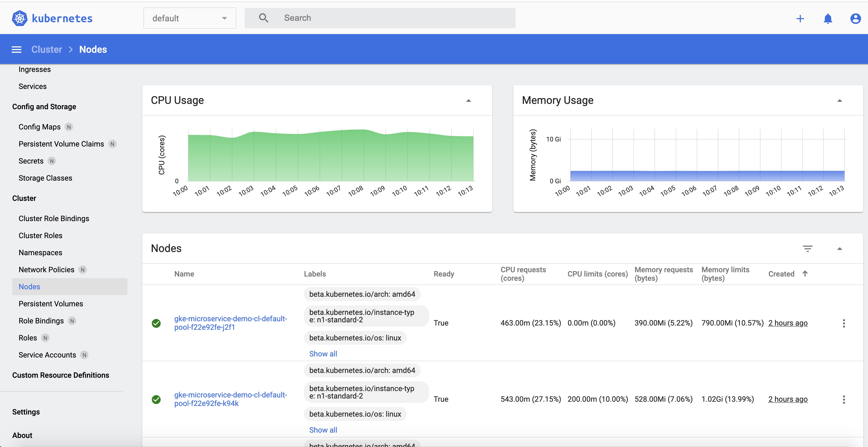
Task: Open Namespaces in the sidebar
Action: click(x=40, y=253)
